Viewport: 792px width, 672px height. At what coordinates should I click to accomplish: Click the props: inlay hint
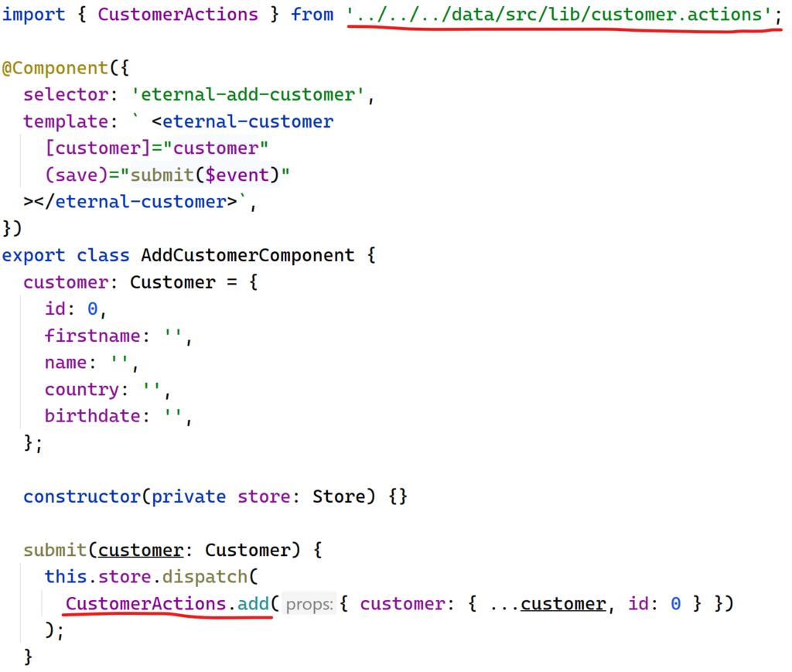coord(309,604)
